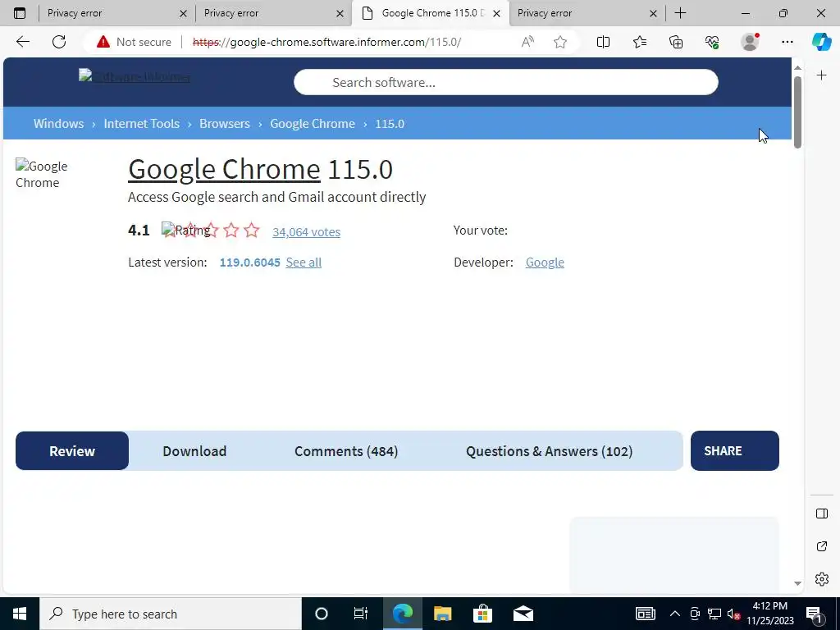840x630 pixels.
Task: Open the Comments (484) tab
Action: tap(346, 451)
